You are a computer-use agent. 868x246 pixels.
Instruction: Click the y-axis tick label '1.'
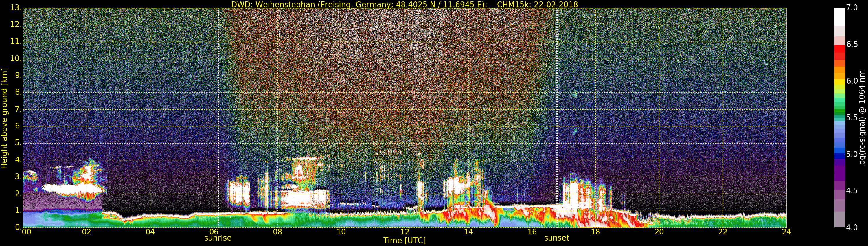pyautogui.click(x=18, y=210)
